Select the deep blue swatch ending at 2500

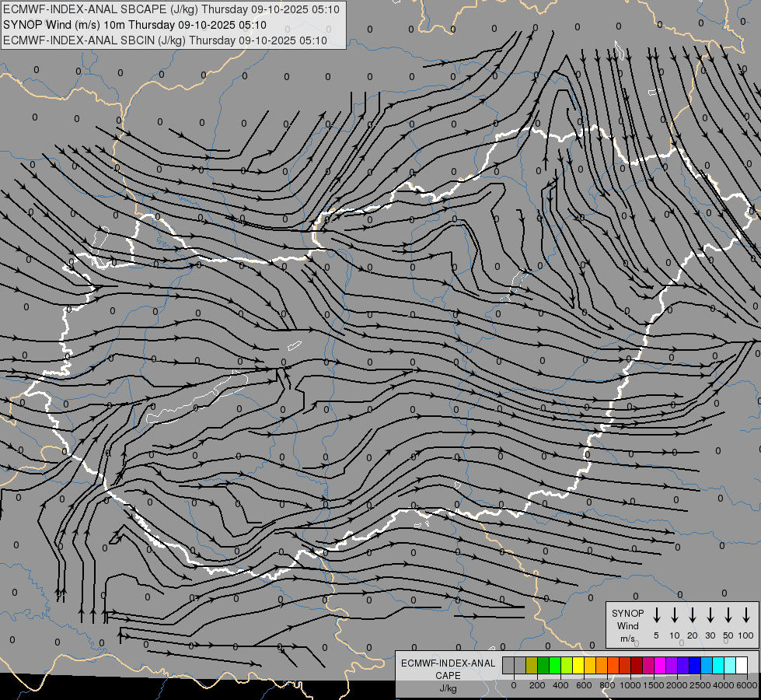point(695,665)
